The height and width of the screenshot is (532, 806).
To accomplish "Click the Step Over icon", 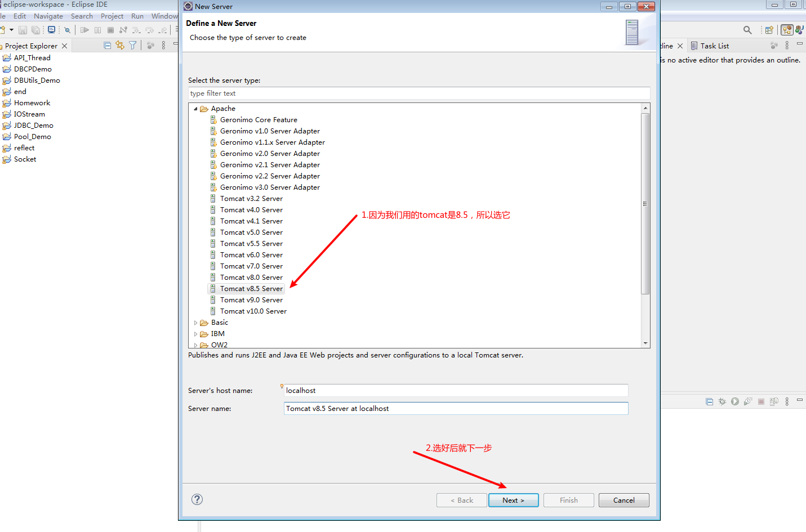I will click(149, 30).
